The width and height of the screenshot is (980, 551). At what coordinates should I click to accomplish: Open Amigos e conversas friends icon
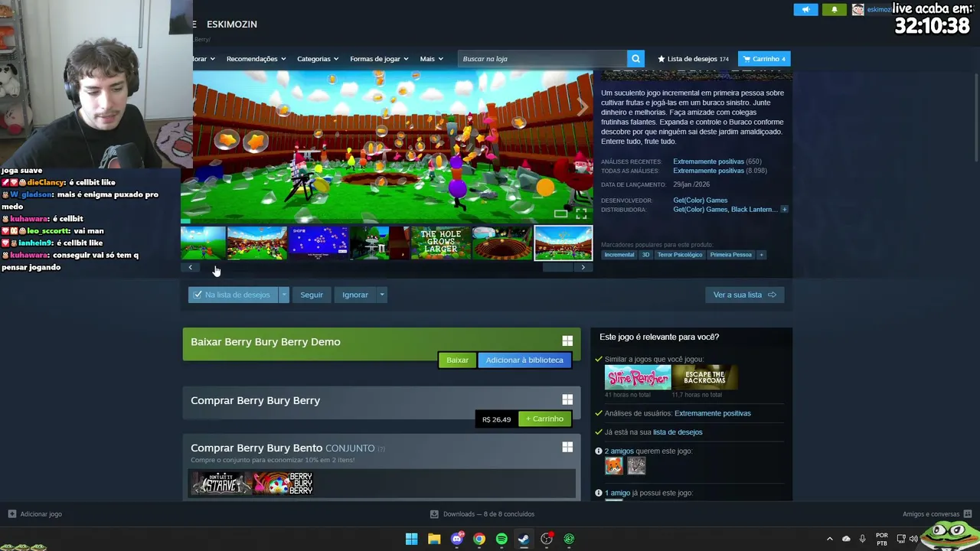click(x=968, y=514)
